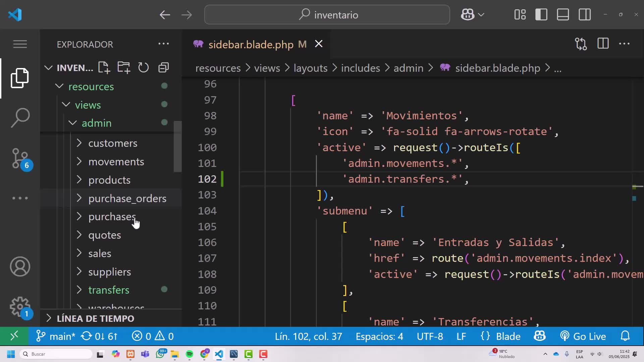
Task: Open Explorer views and more actions menu
Action: coord(164,44)
